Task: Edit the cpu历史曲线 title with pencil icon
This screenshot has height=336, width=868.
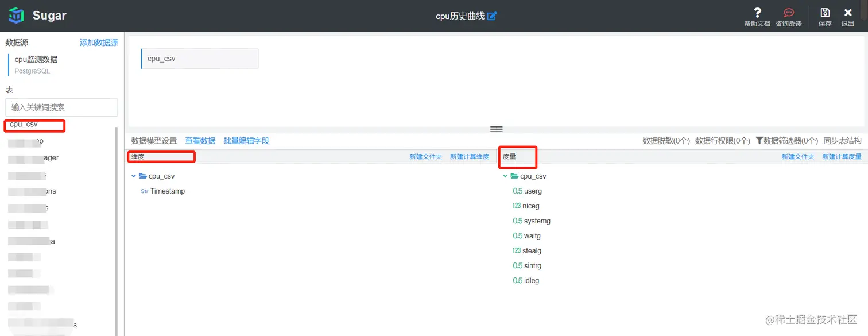Action: click(x=492, y=16)
